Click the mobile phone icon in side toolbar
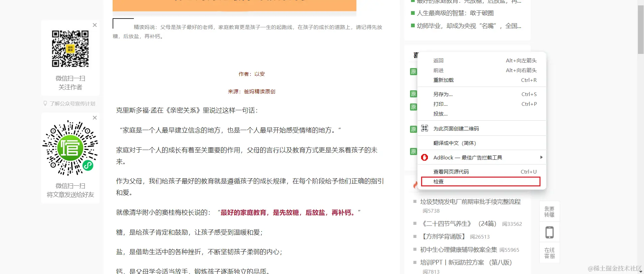 [550, 232]
